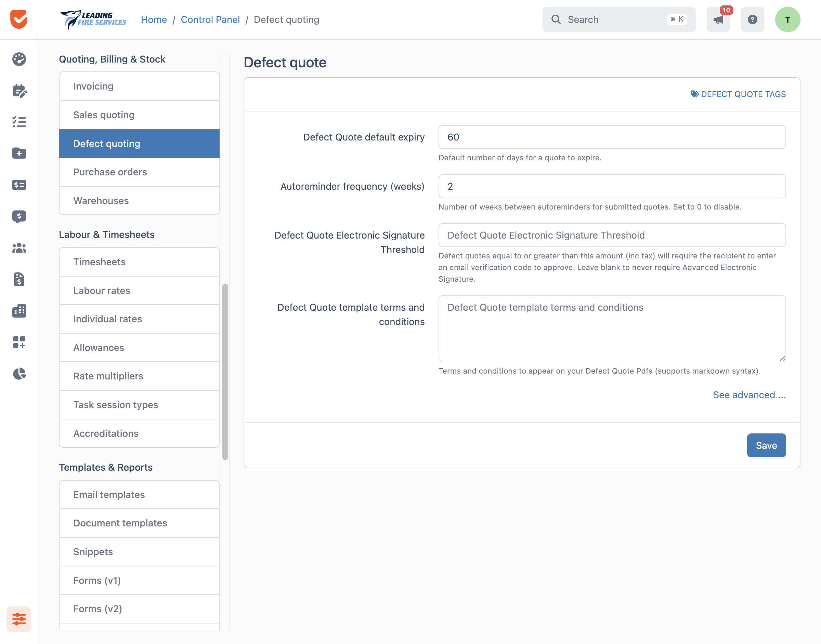This screenshot has width=821, height=644.
Task: Open the calendar edit icon in sidebar
Action: [19, 91]
